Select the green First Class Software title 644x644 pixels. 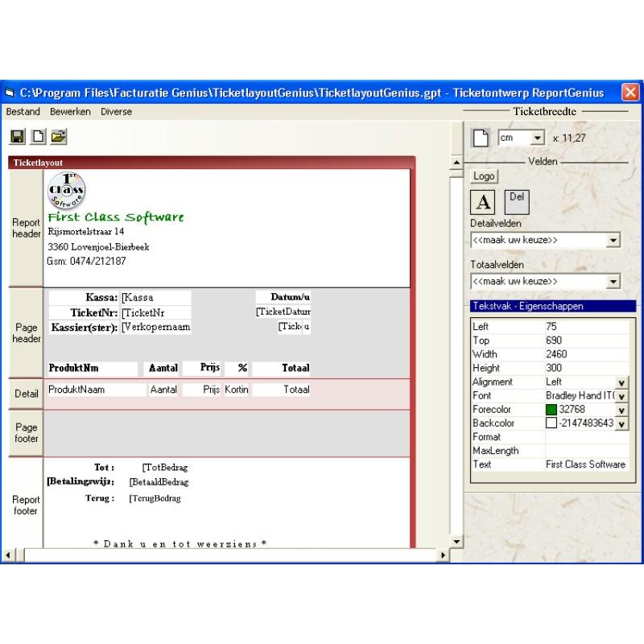(115, 217)
